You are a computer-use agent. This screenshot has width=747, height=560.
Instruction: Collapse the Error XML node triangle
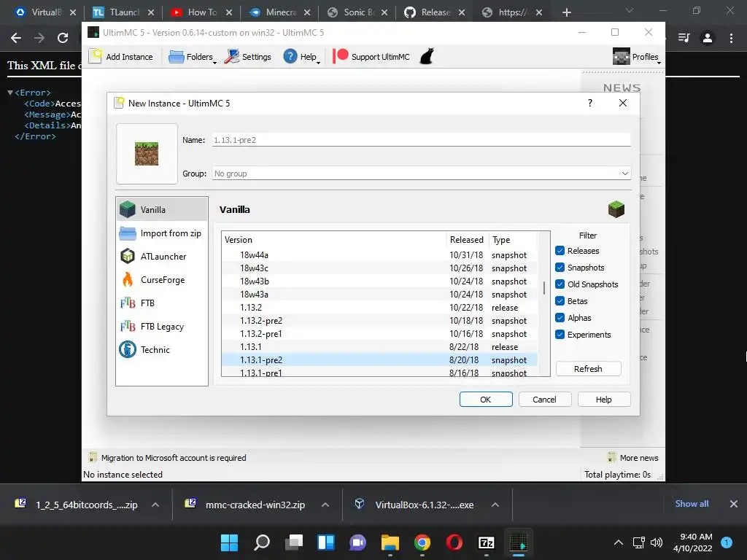click(x=10, y=93)
